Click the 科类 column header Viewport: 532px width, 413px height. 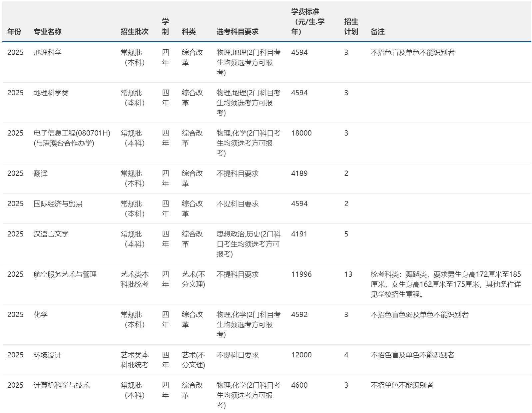point(189,32)
